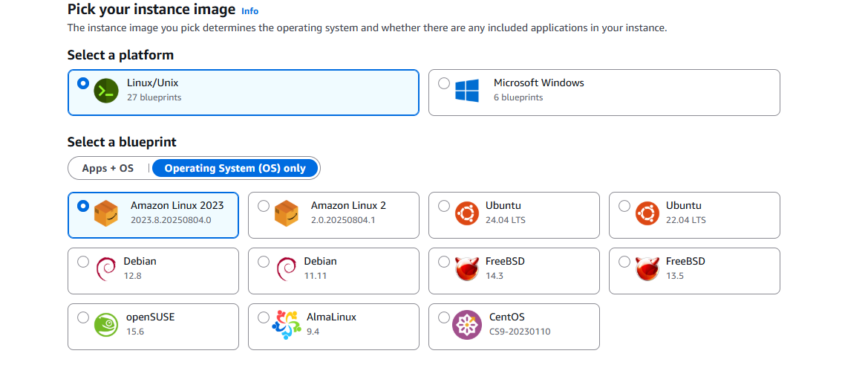Click the "22.04 LTS" version text
The height and width of the screenshot is (368, 868).
click(x=686, y=220)
